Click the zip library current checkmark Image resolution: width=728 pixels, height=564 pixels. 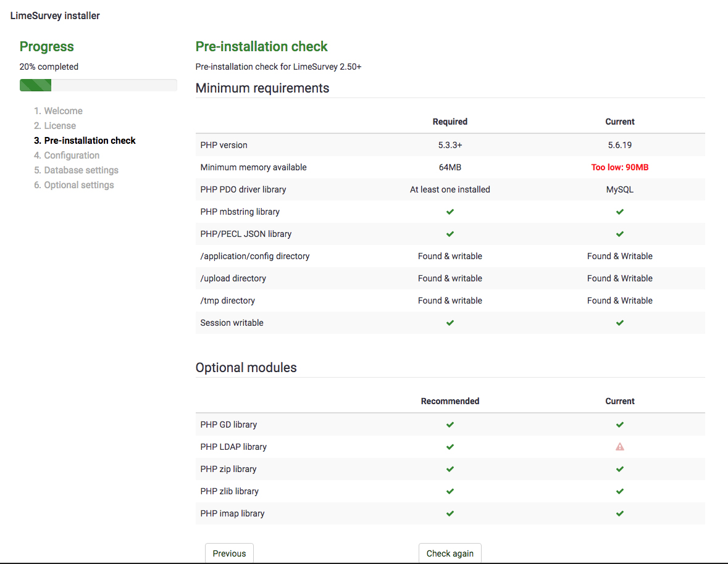point(620,469)
